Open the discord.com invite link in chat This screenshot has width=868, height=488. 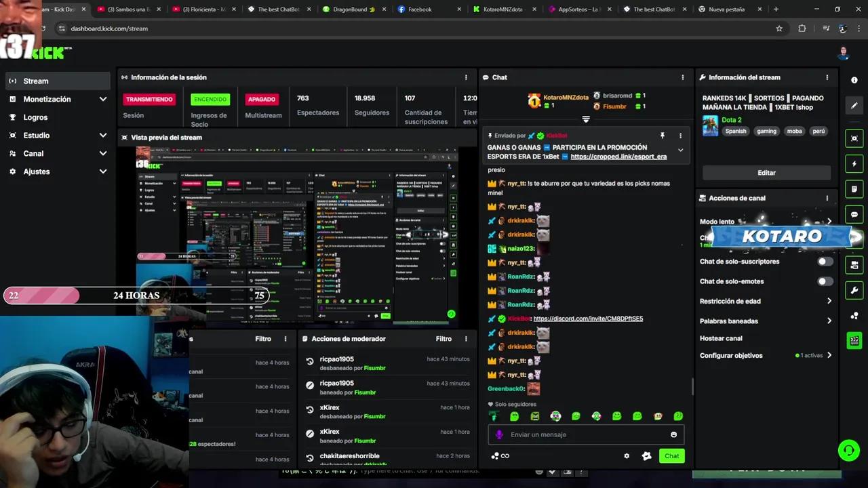point(588,319)
